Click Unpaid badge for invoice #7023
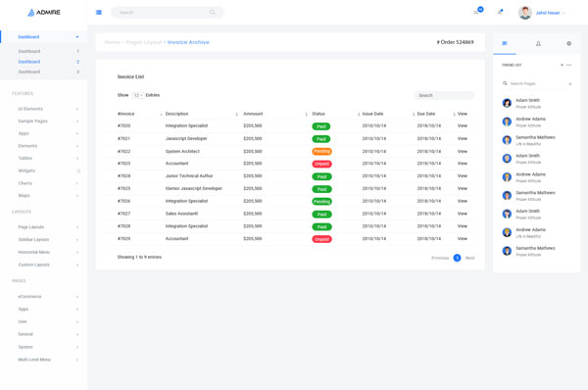 [x=321, y=164]
